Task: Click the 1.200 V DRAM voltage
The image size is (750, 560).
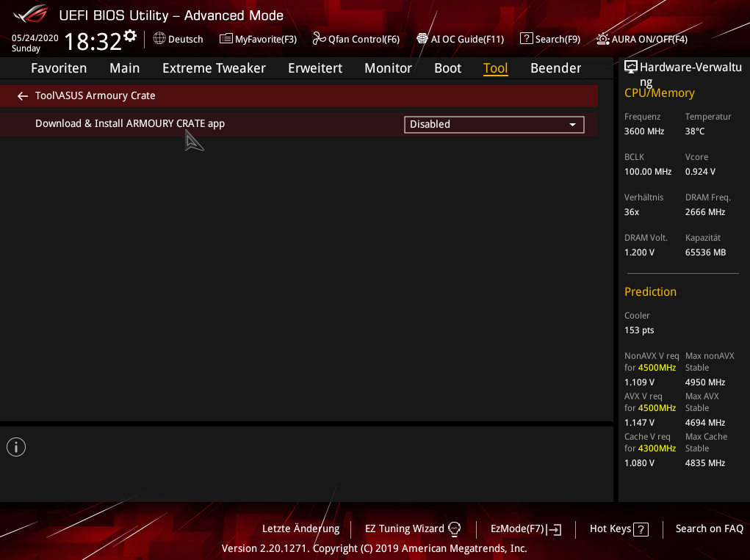Action: [x=639, y=252]
